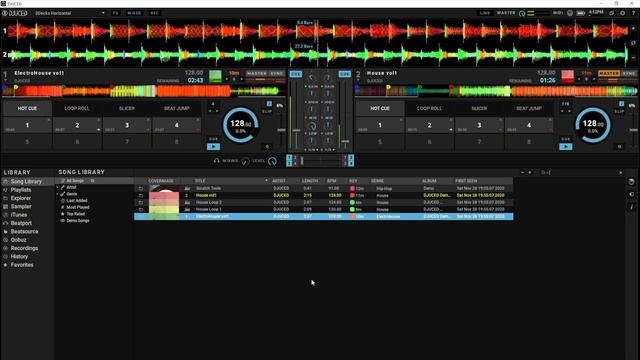Trigger hot cue pad 3 on deck 2
The image size is (640, 360).
(x=479, y=125)
